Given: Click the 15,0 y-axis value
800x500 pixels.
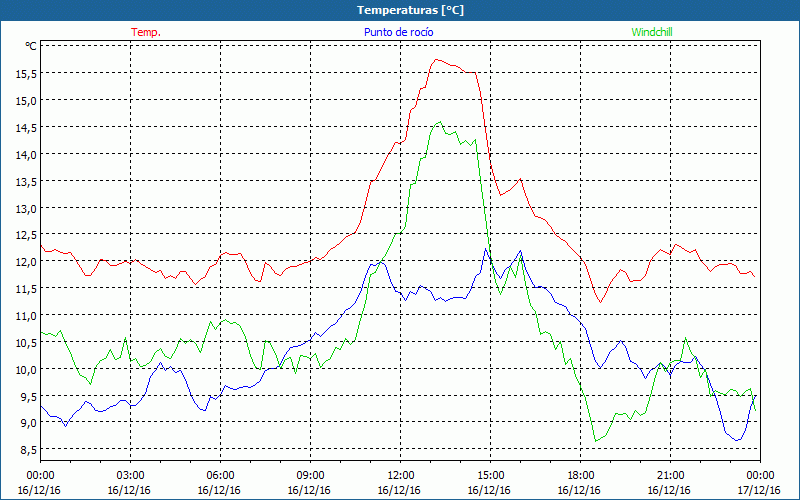Looking at the screenshot, I should (26, 101).
